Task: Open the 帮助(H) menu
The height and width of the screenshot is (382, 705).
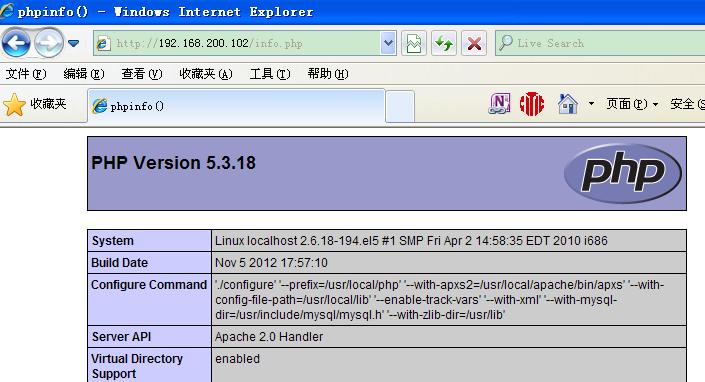Action: click(x=328, y=74)
